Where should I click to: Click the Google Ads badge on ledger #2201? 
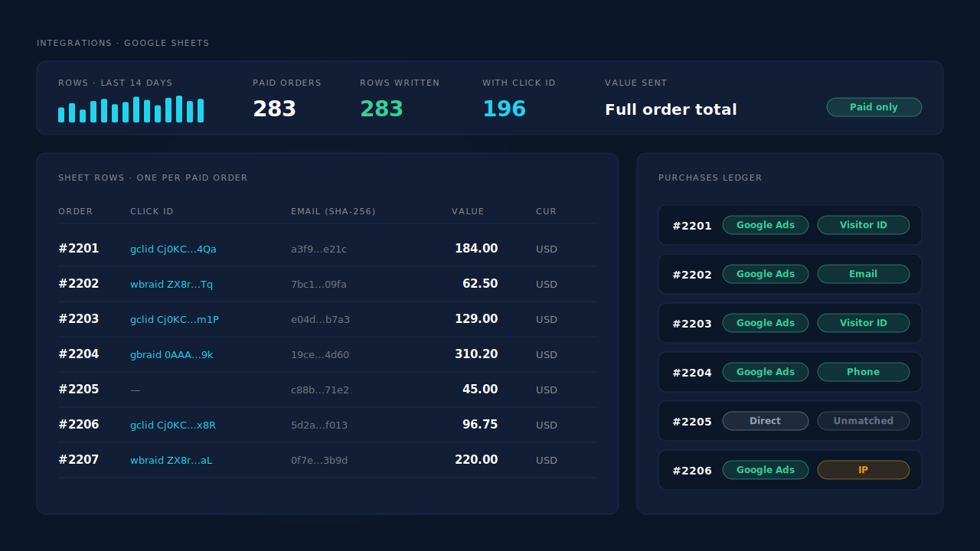click(x=766, y=225)
